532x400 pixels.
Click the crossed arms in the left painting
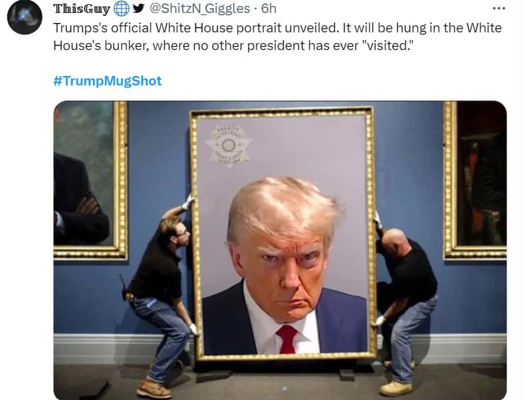click(x=79, y=210)
